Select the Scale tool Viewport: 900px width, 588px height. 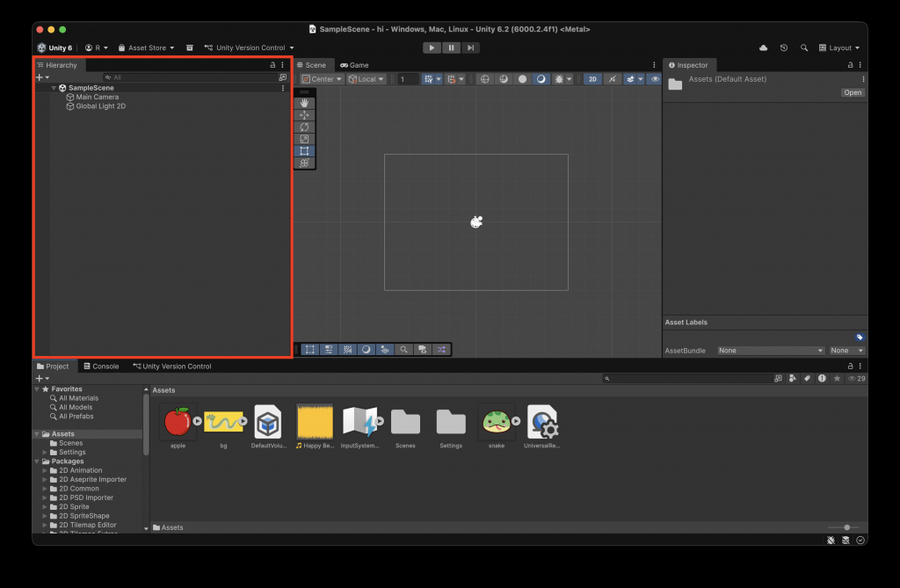click(x=304, y=139)
